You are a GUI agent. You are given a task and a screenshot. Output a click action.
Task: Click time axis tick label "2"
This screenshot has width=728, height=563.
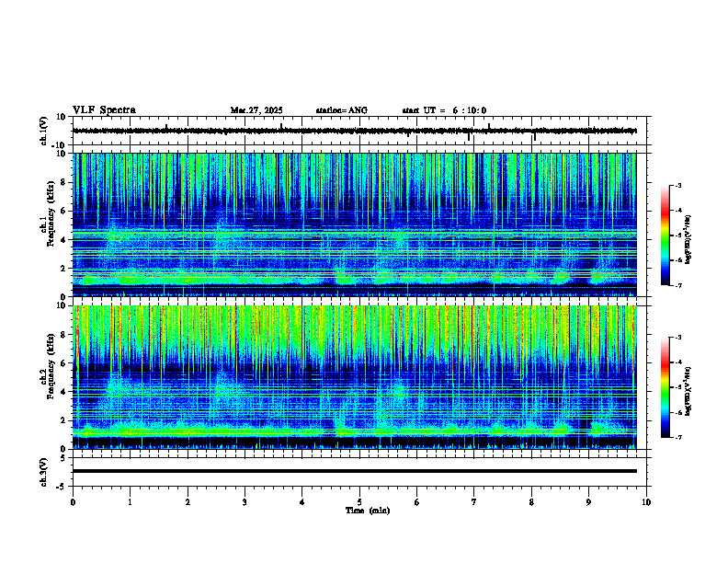click(188, 502)
